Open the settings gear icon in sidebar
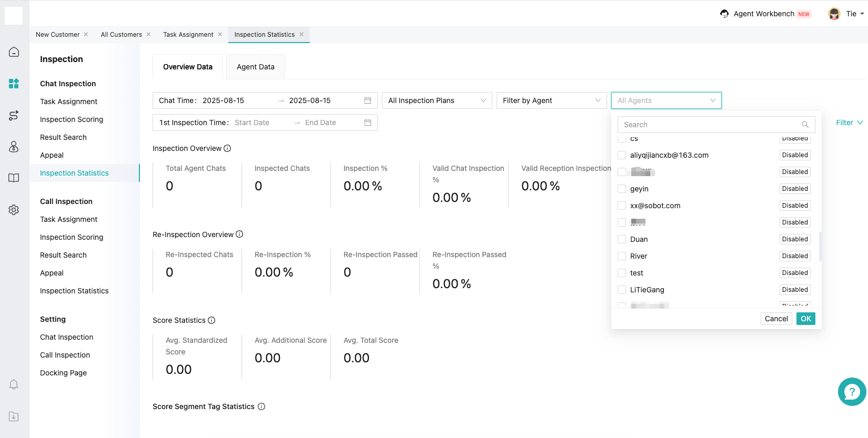 pyautogui.click(x=14, y=210)
